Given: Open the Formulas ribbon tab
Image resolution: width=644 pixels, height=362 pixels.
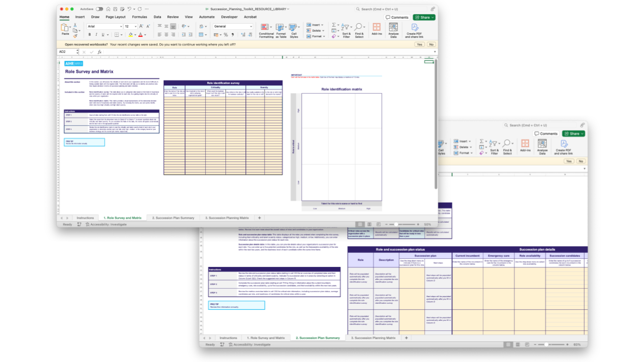Looking at the screenshot, I should [x=139, y=17].
